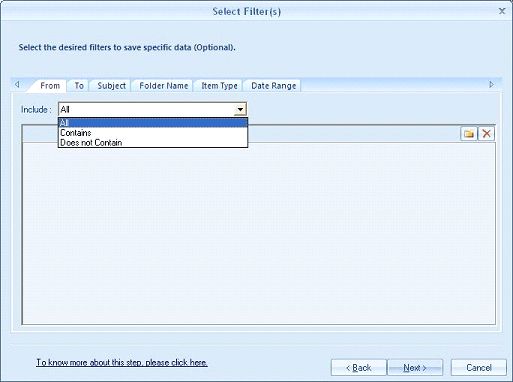Open the Subject filter tab
The width and height of the screenshot is (513, 382).
tap(111, 86)
